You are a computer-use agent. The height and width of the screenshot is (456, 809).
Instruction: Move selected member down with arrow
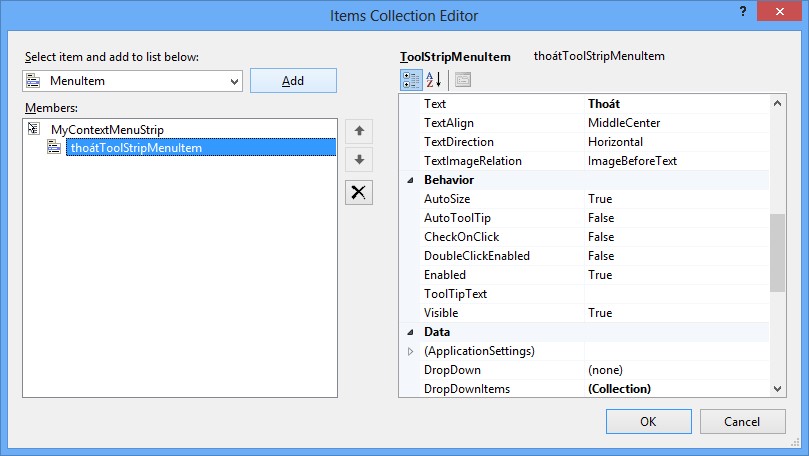coord(359,160)
